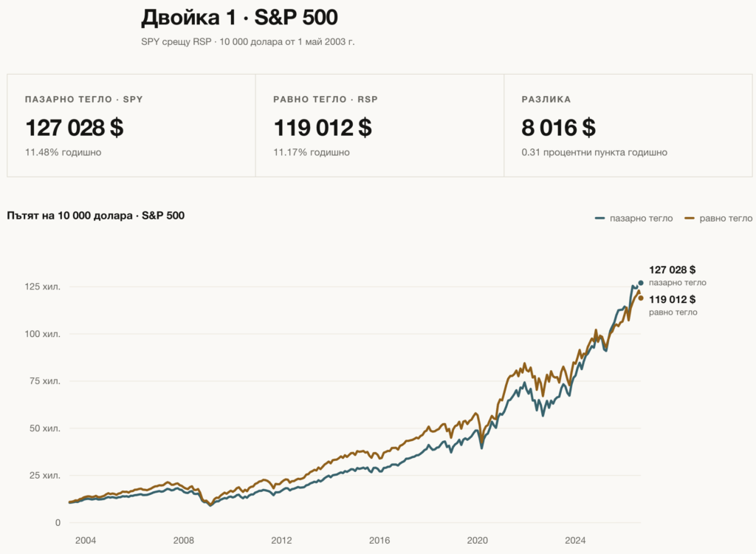Image resolution: width=756 pixels, height=554 pixels.
Task: Click the 127 028 $ end label on the chart
Action: (672, 270)
